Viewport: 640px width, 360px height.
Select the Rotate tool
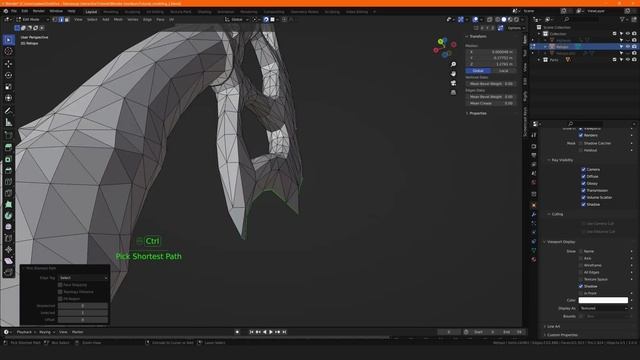8,75
